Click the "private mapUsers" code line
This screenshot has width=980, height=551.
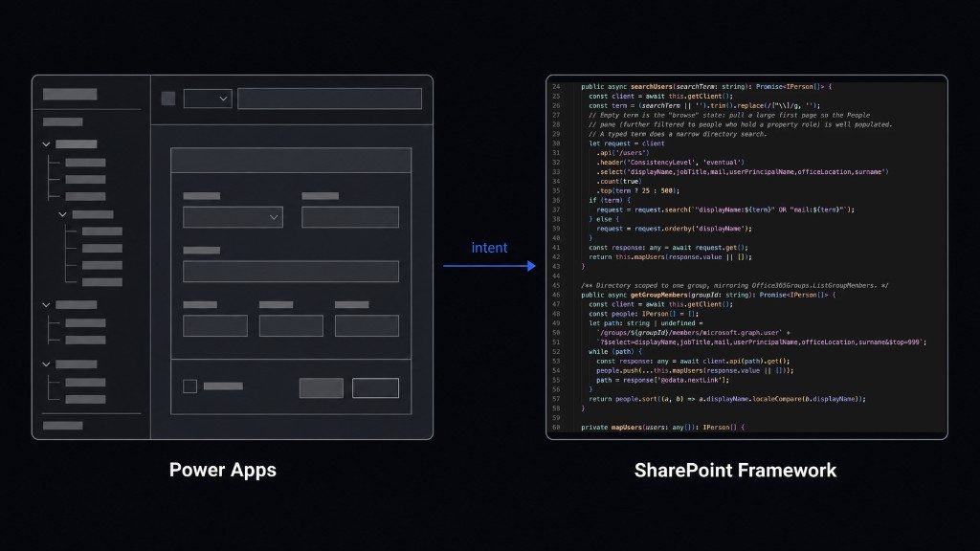point(662,428)
